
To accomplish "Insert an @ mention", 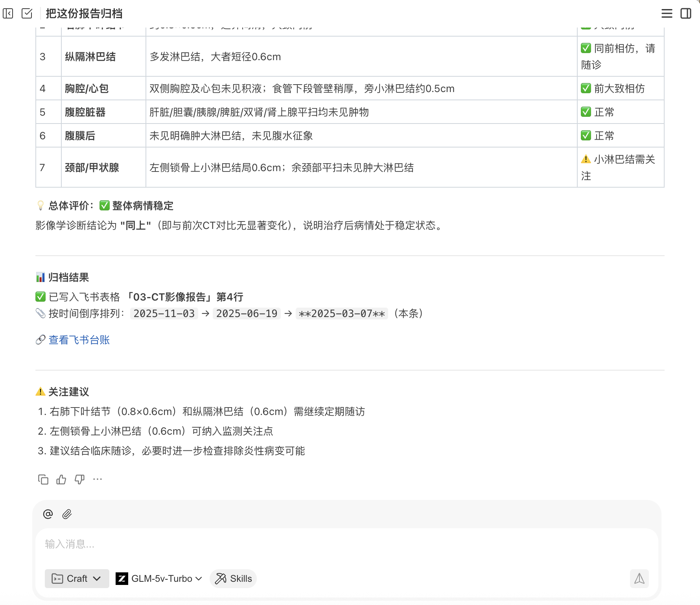I will (x=48, y=514).
